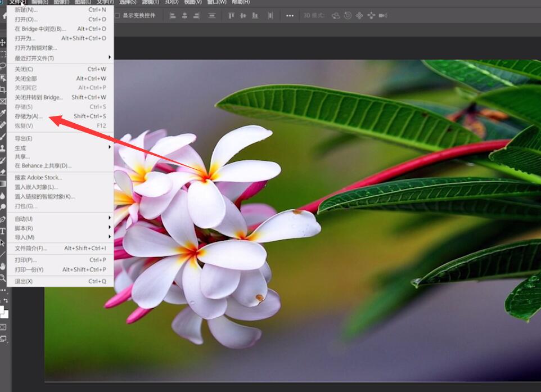
Task: Choose 关闭全部 menu entry
Action: pyautogui.click(x=60, y=79)
